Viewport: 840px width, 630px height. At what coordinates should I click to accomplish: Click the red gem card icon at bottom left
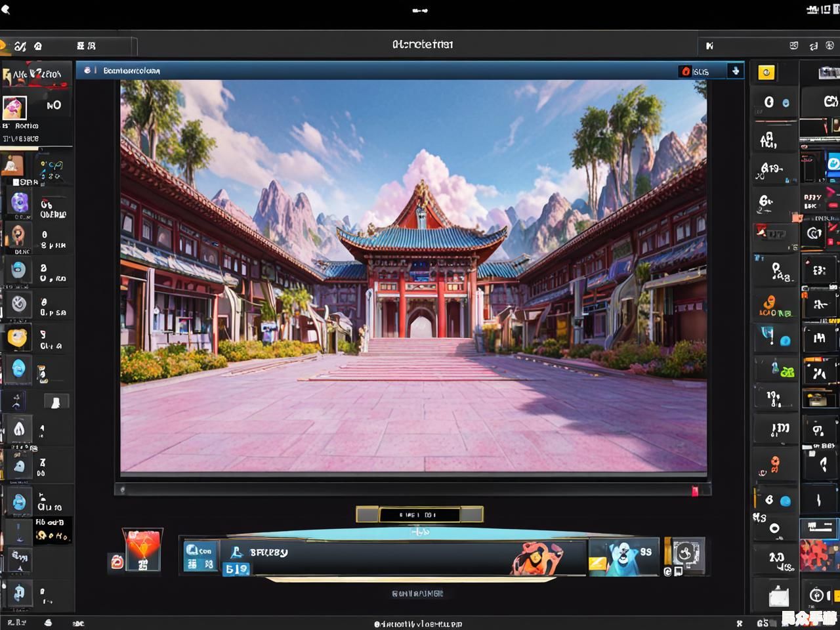[142, 550]
